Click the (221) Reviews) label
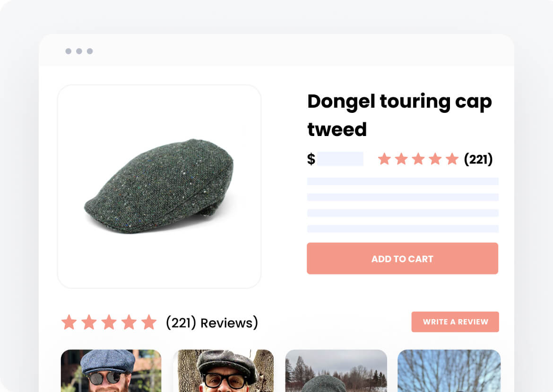 (x=212, y=323)
